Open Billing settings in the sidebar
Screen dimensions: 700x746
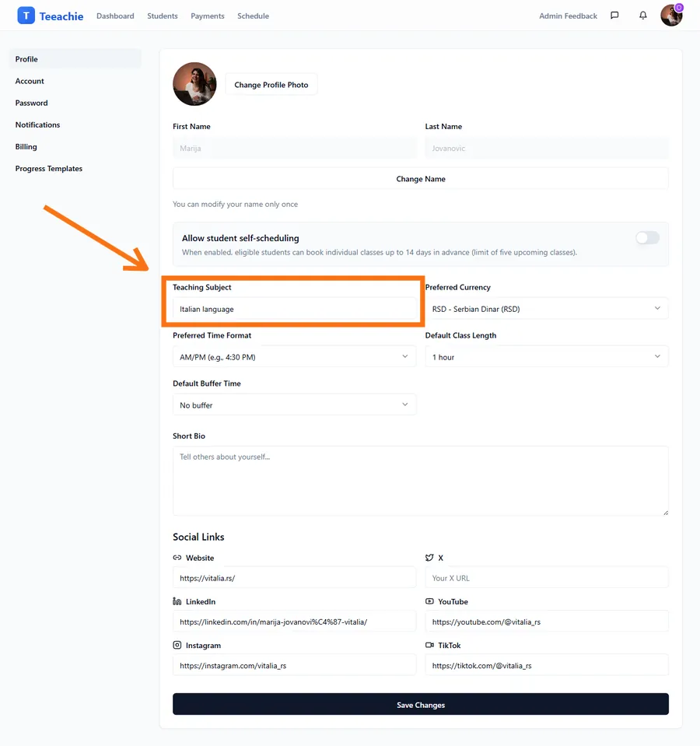26,146
